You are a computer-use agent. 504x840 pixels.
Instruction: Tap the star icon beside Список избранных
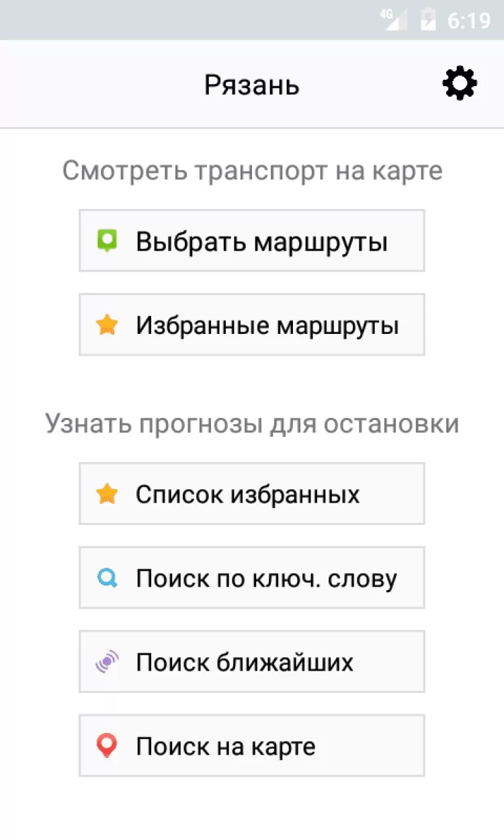click(x=107, y=495)
